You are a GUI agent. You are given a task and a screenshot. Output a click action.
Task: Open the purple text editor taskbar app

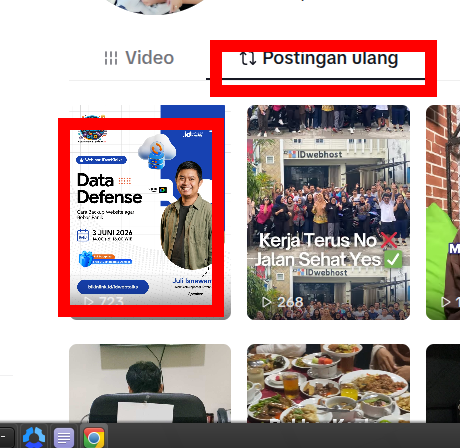click(x=64, y=437)
